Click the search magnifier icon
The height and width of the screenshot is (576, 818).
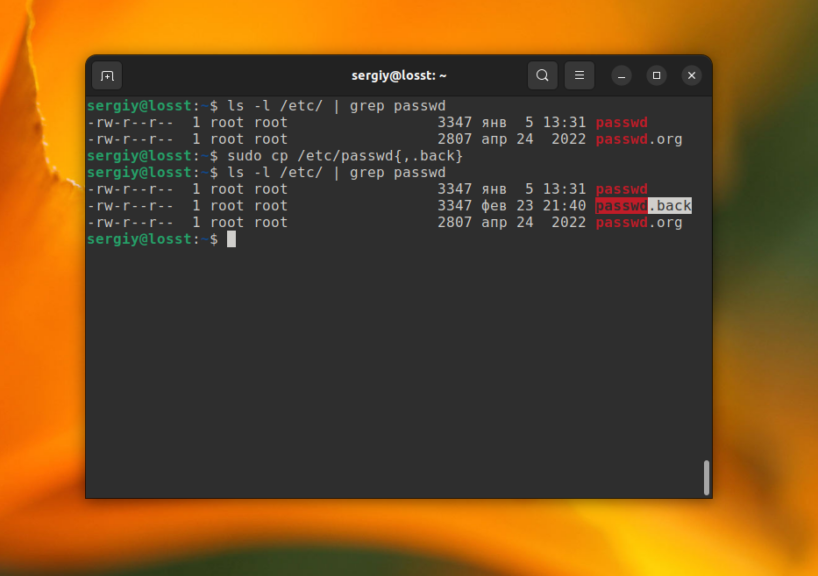tap(542, 76)
